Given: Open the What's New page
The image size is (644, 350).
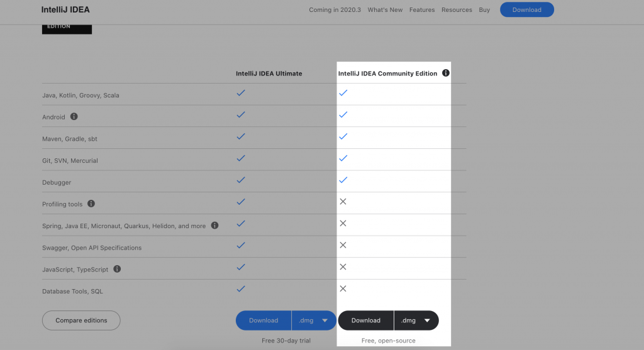Looking at the screenshot, I should (385, 10).
